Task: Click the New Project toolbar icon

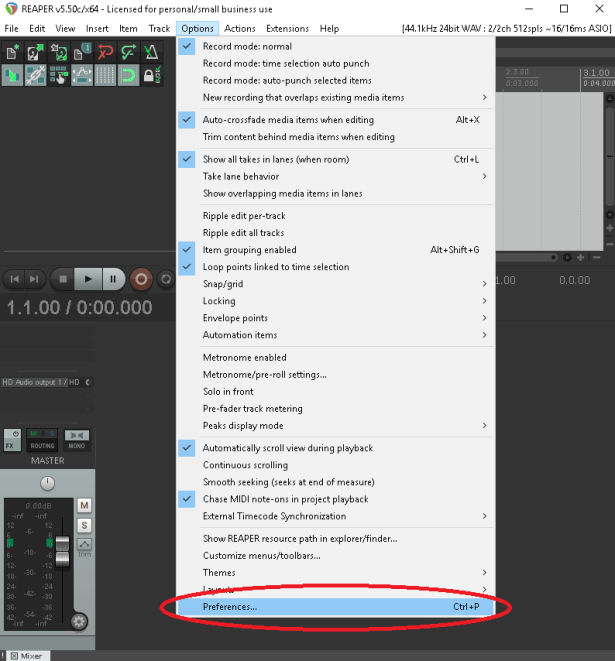Action: 13,51
